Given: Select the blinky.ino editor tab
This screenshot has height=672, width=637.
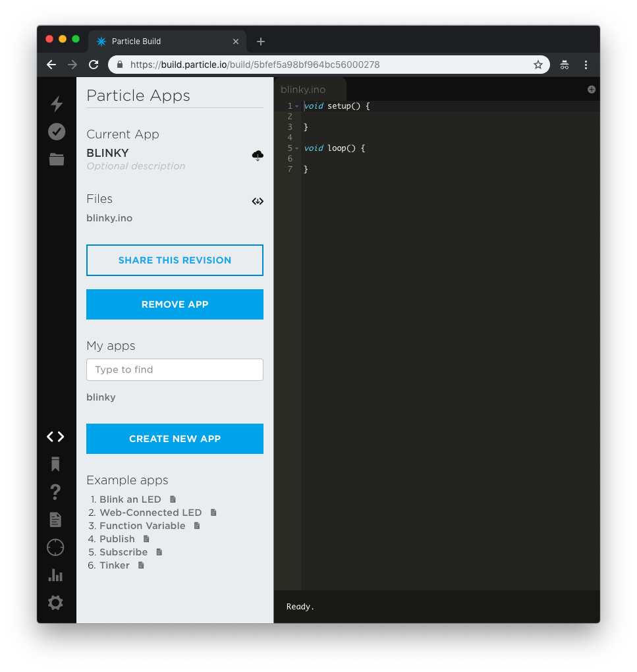Looking at the screenshot, I should [x=303, y=90].
